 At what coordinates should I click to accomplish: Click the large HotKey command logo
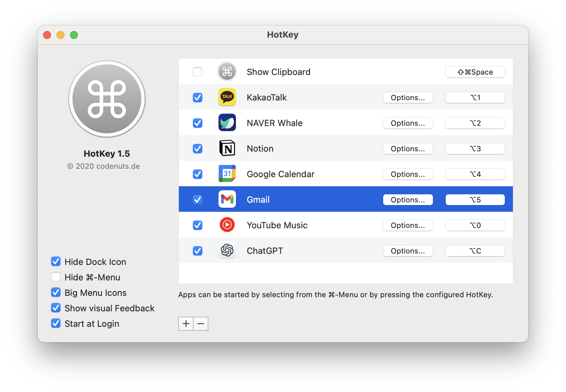point(107,99)
